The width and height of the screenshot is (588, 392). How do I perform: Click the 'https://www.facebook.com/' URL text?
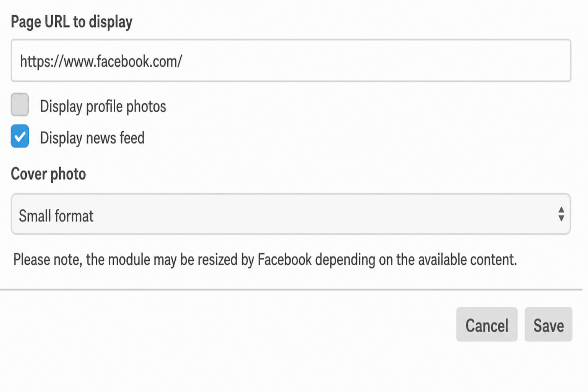[101, 61]
